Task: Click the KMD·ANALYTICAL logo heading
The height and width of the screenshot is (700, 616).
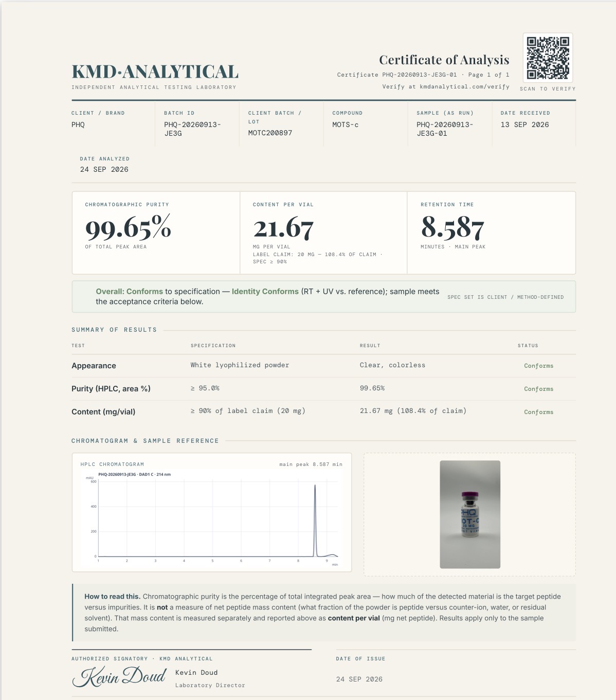Action: [155, 71]
